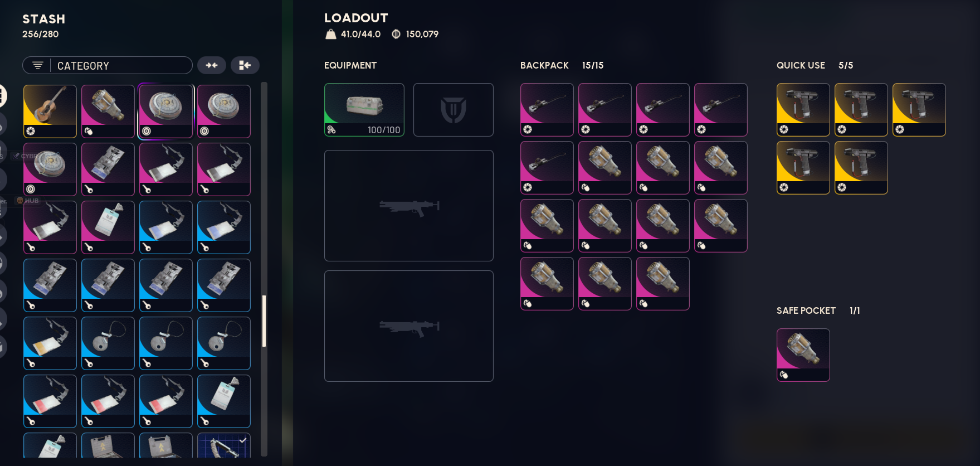Click the second empty weapon slot
The height and width of the screenshot is (466, 980).
point(409,326)
